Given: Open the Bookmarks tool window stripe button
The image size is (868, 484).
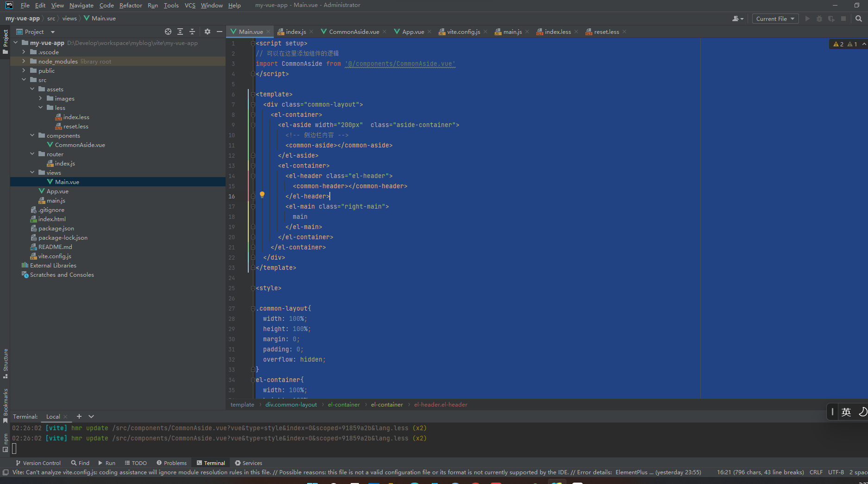Looking at the screenshot, I should click(x=5, y=406).
